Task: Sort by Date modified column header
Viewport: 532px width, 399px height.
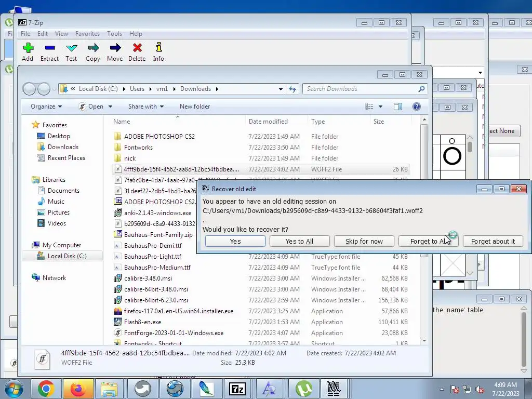Action: coord(268,122)
